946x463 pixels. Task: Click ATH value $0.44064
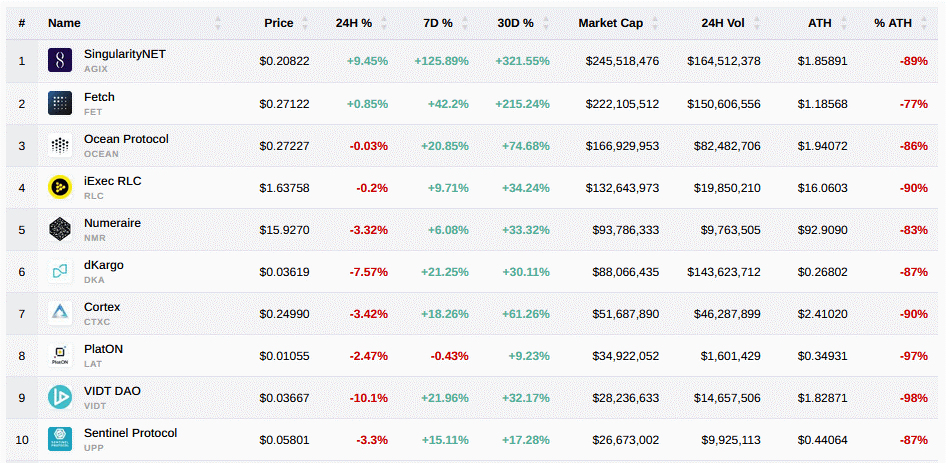point(822,439)
